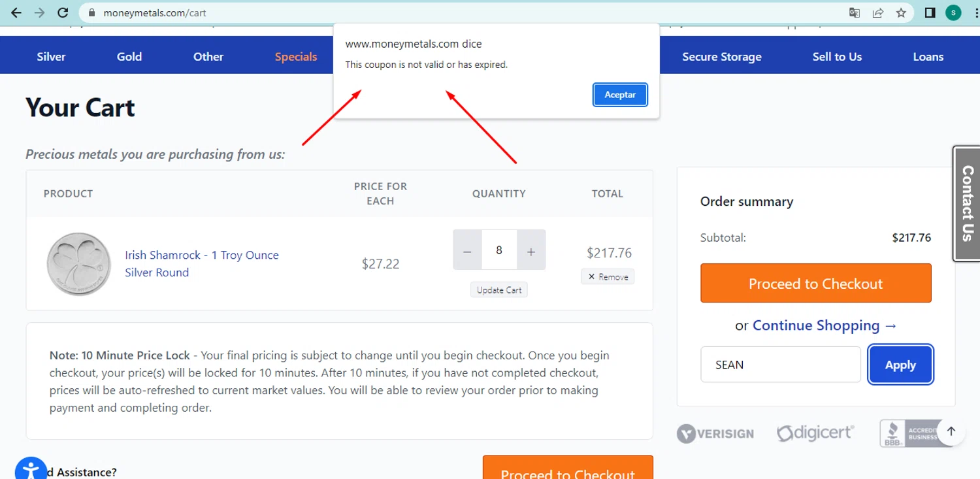The image size is (980, 479).
Task: Click the alert message about invalid coupon
Action: [x=426, y=65]
